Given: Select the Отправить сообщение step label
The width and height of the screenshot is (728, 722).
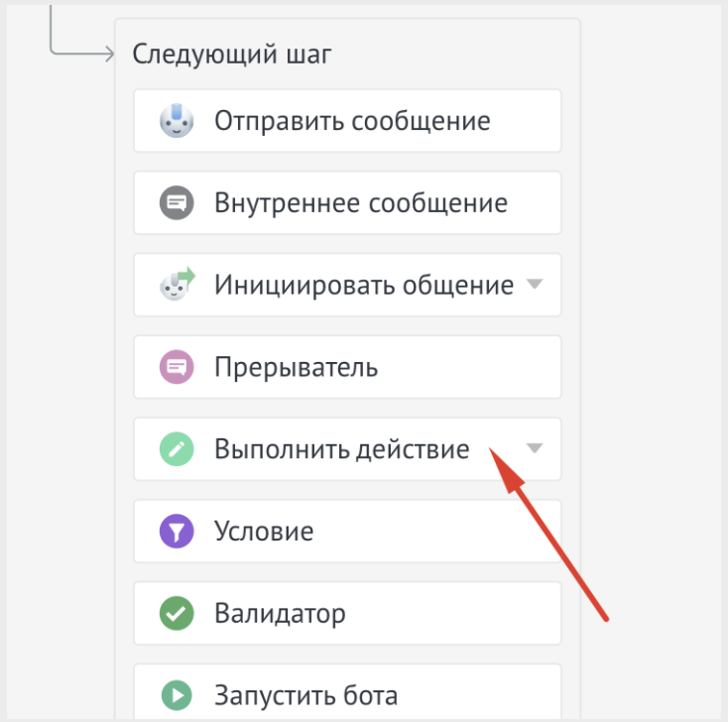Looking at the screenshot, I should (x=352, y=121).
